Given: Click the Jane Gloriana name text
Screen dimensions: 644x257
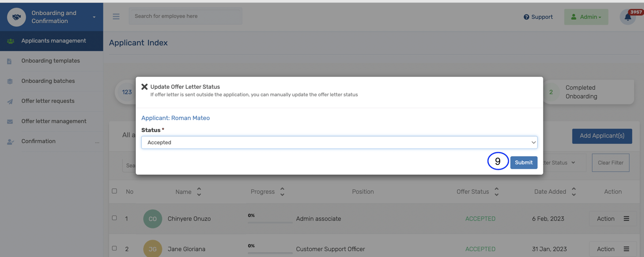Looking at the screenshot, I should pos(187,249).
